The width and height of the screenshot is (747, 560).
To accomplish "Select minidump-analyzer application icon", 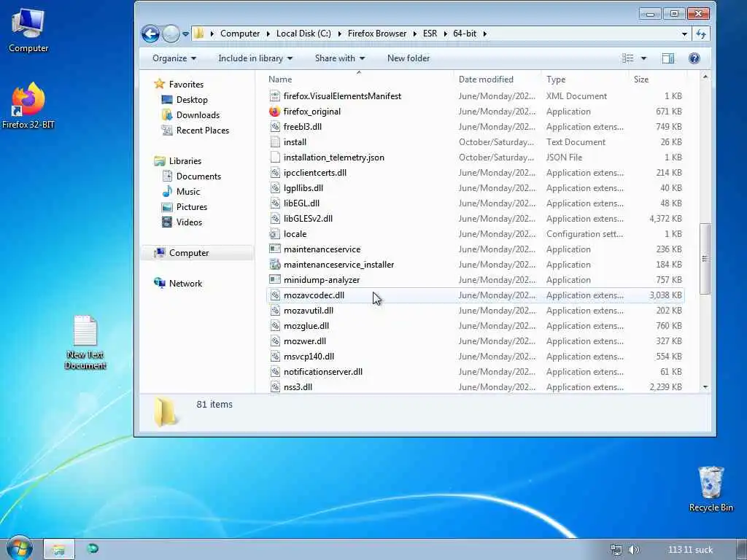I will click(274, 280).
